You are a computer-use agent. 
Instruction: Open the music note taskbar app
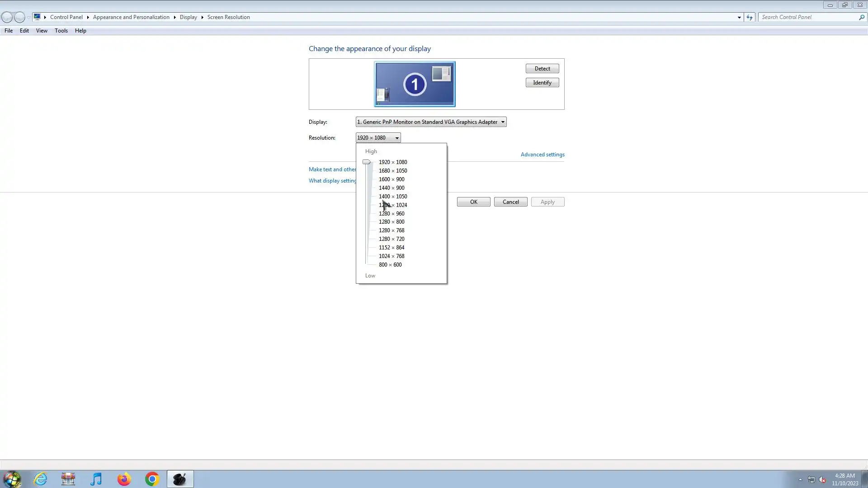96,479
